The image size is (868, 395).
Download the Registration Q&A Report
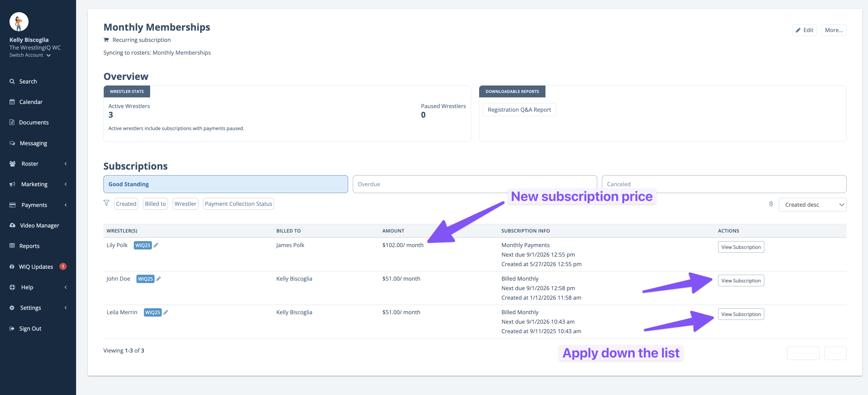519,110
